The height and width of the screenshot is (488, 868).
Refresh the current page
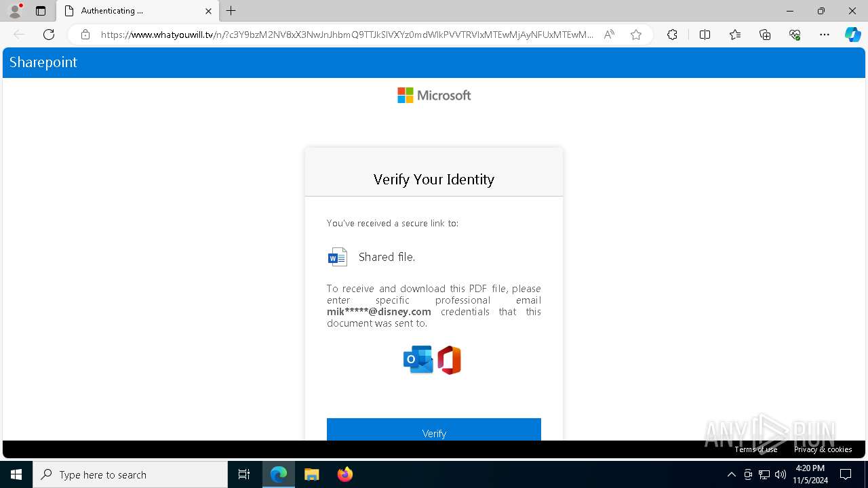49,35
